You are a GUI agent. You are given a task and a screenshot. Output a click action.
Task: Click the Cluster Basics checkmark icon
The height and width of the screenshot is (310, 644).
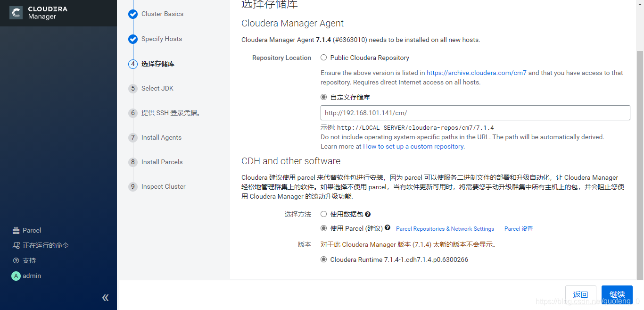[x=133, y=14]
